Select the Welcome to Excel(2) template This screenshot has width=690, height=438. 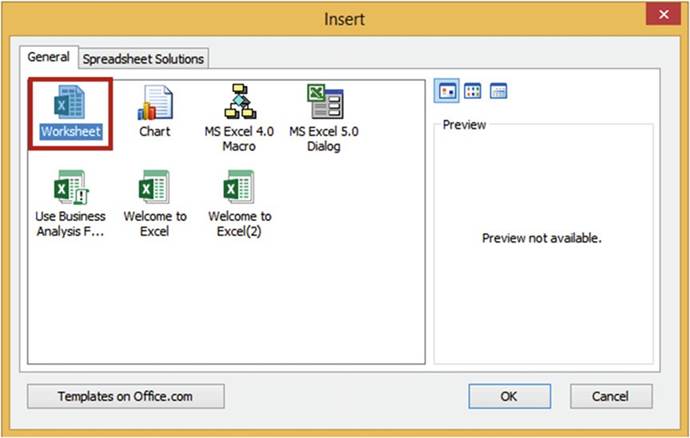pyautogui.click(x=240, y=189)
